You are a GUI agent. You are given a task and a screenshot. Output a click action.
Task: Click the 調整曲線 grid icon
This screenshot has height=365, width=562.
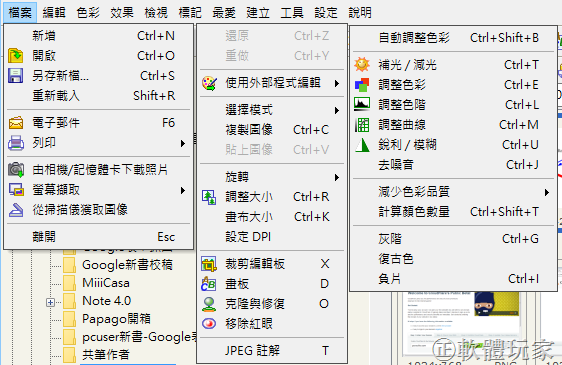click(362, 125)
